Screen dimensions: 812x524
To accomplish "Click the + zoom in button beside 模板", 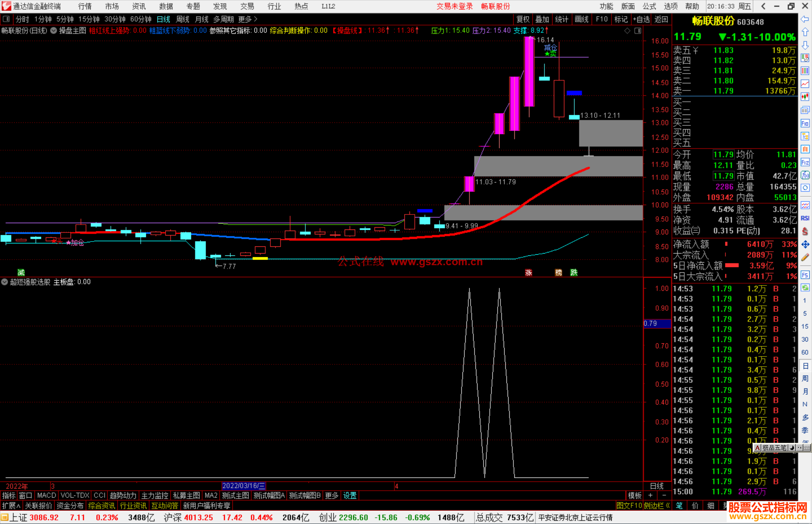I will click(650, 495).
